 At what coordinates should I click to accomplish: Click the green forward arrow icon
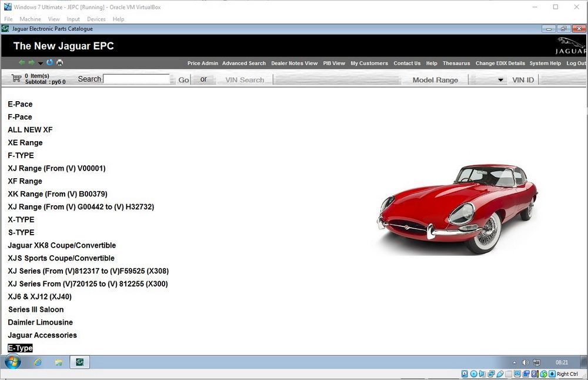click(31, 63)
